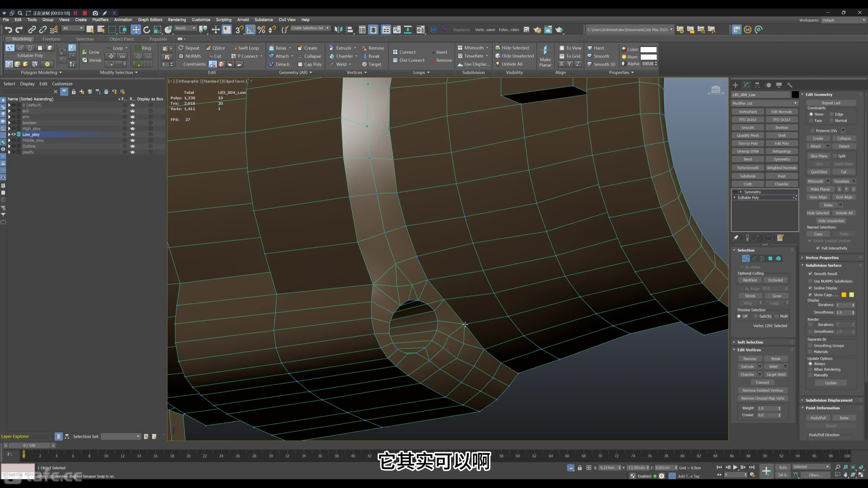Click the Configure Modifier Sets icon
868x488 pixels.
pos(780,238)
